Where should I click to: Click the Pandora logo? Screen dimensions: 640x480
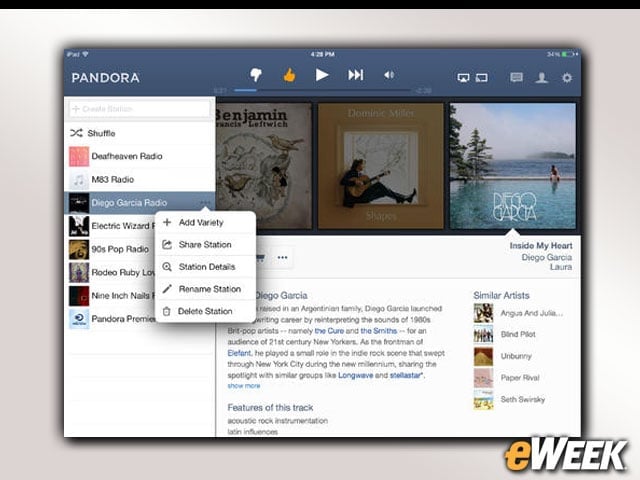pos(105,78)
